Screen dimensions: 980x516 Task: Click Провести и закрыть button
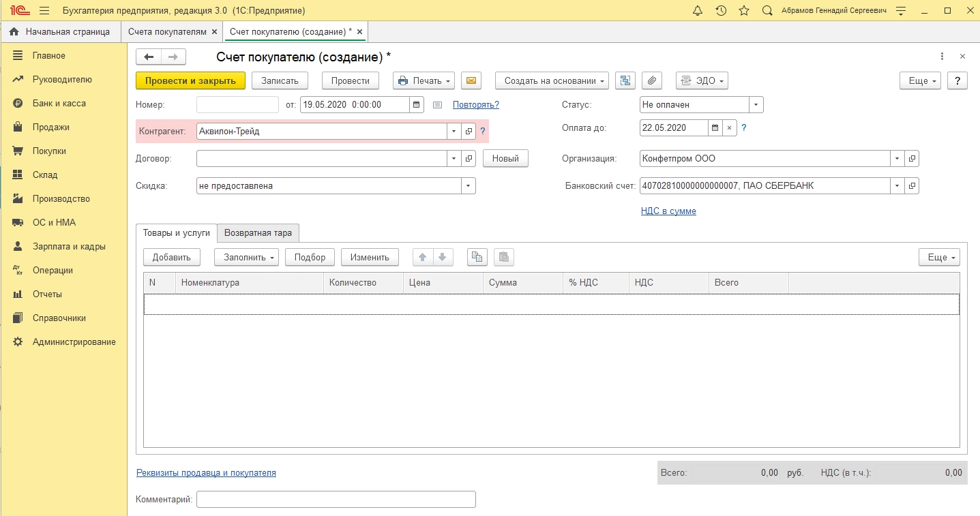[x=190, y=80]
